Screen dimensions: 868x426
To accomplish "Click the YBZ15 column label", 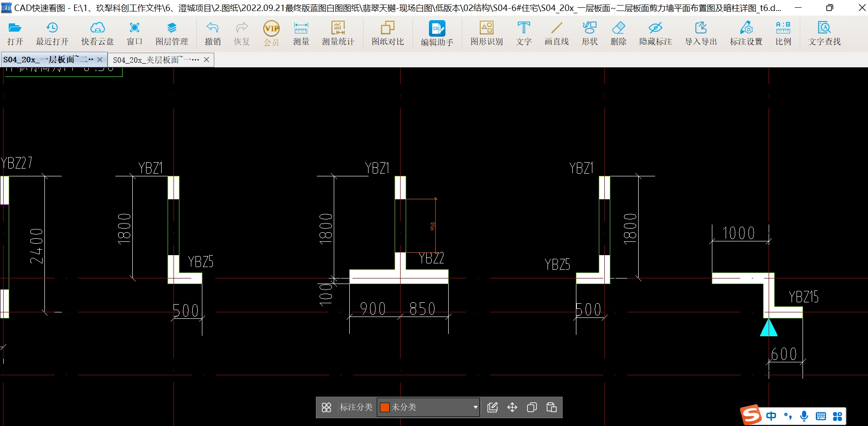I will coord(804,297).
